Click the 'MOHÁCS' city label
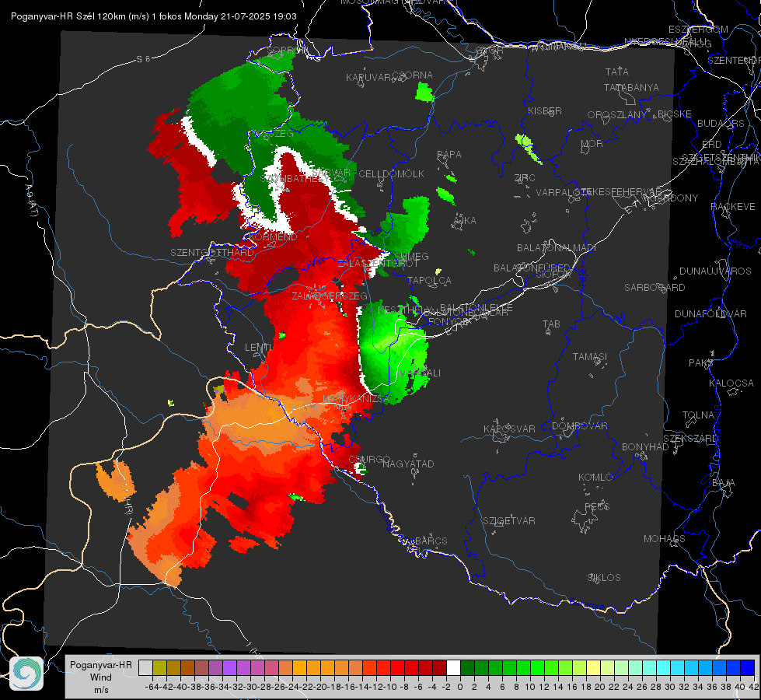Screen dimensions: 761x700 pyautogui.click(x=664, y=538)
